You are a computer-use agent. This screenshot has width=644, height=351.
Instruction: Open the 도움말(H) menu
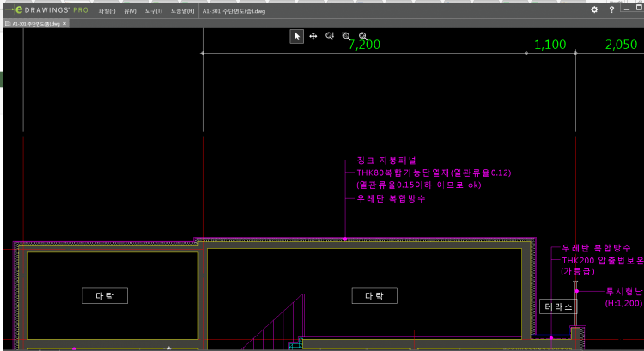point(182,10)
